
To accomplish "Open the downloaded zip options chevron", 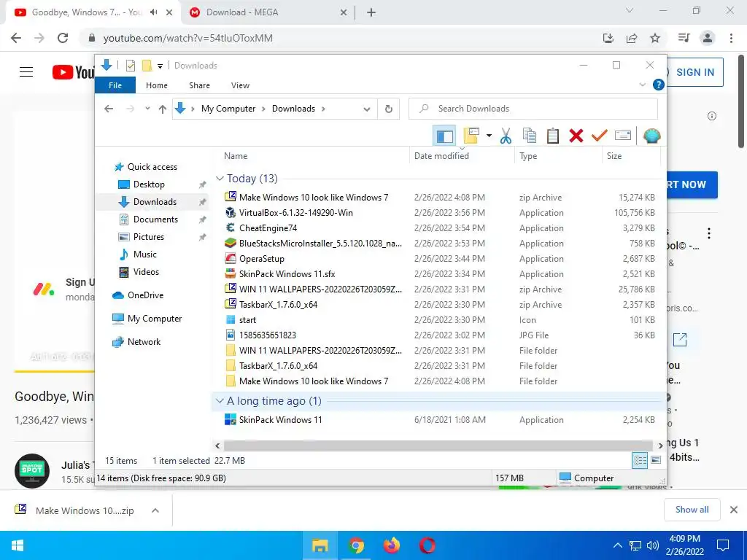I will click(155, 510).
